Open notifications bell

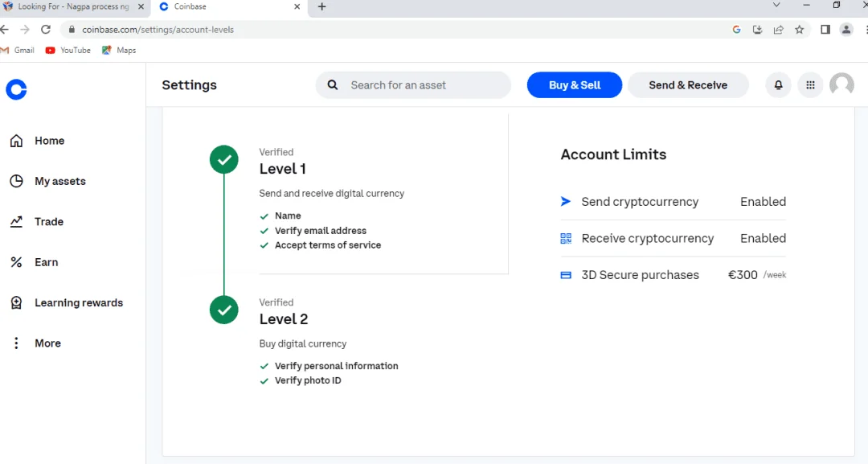click(778, 84)
